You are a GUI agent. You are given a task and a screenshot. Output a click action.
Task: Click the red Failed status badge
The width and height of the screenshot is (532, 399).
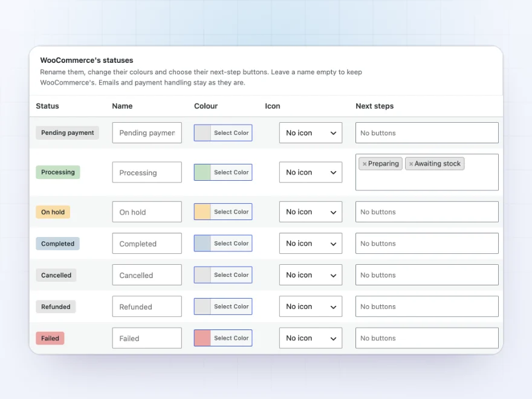[50, 339]
